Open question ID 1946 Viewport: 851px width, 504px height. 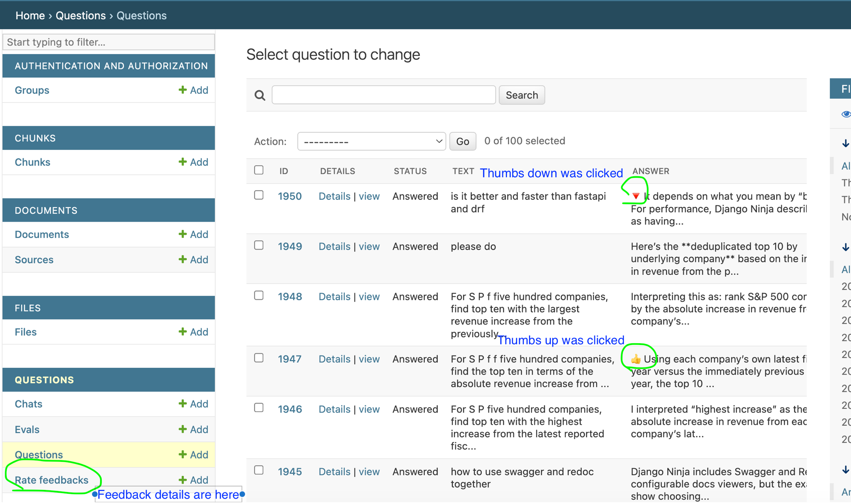290,409
